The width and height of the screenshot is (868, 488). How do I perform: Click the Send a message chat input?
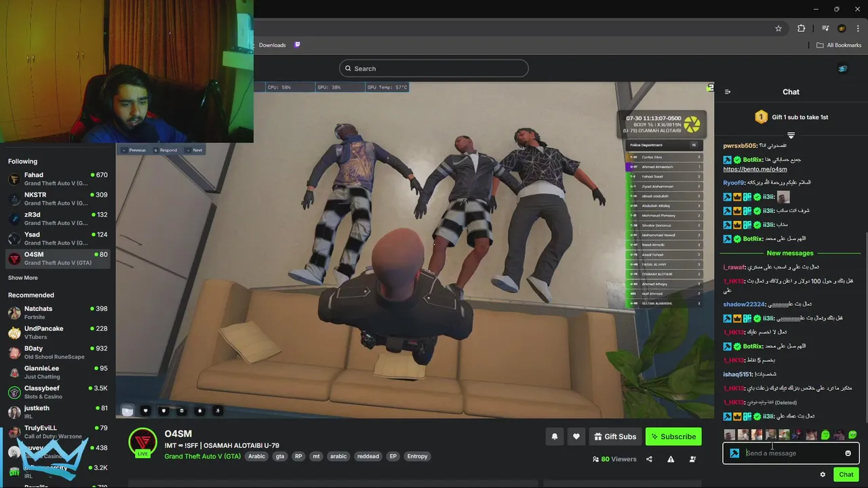pyautogui.click(x=791, y=453)
